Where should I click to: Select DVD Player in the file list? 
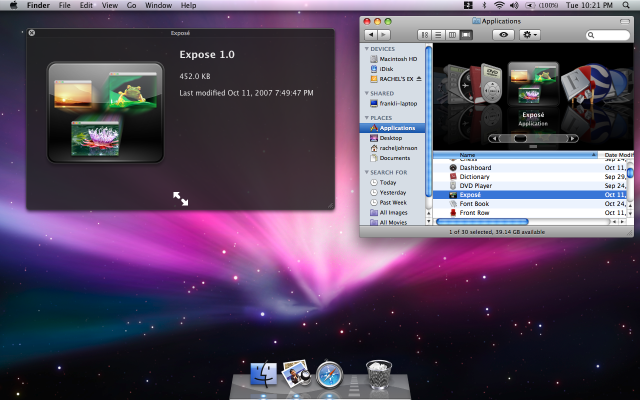pyautogui.click(x=529, y=186)
